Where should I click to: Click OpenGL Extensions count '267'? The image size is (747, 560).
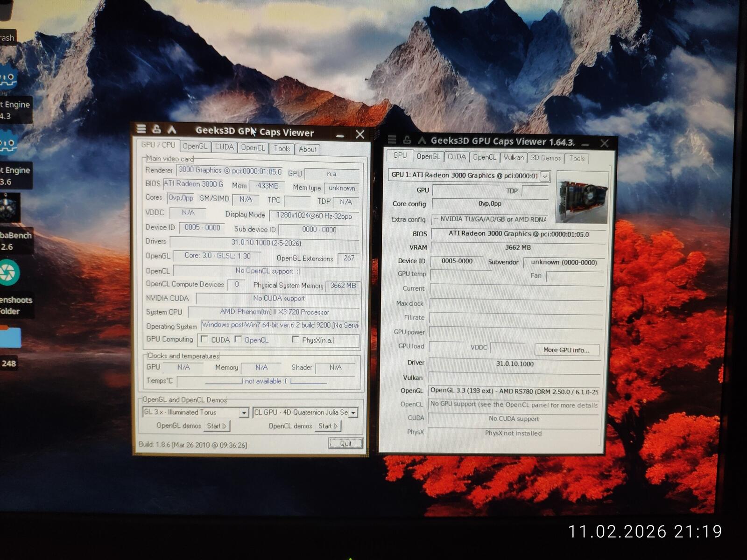349,258
